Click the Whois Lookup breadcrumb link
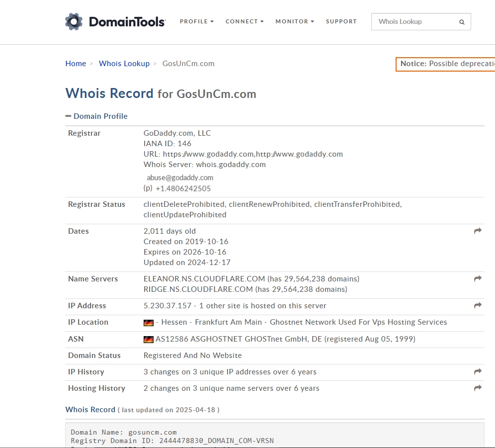Viewport: 495px width, 448px height. (x=124, y=64)
